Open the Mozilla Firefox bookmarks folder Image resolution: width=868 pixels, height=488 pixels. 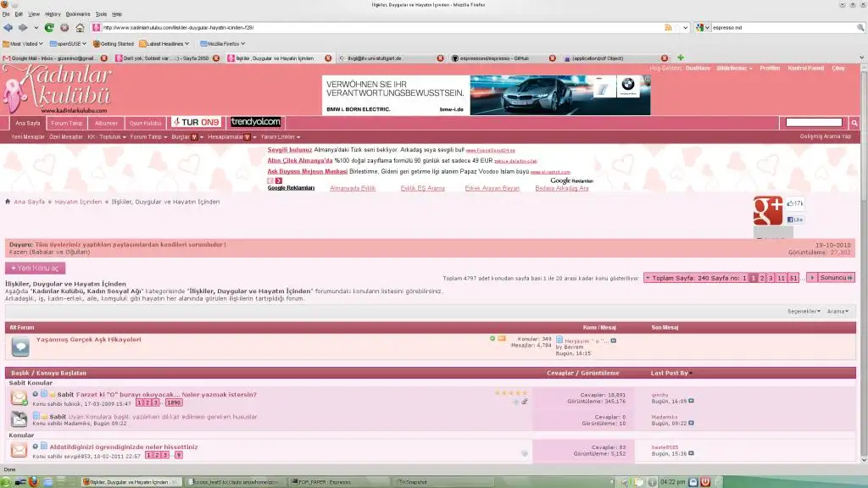(x=223, y=44)
